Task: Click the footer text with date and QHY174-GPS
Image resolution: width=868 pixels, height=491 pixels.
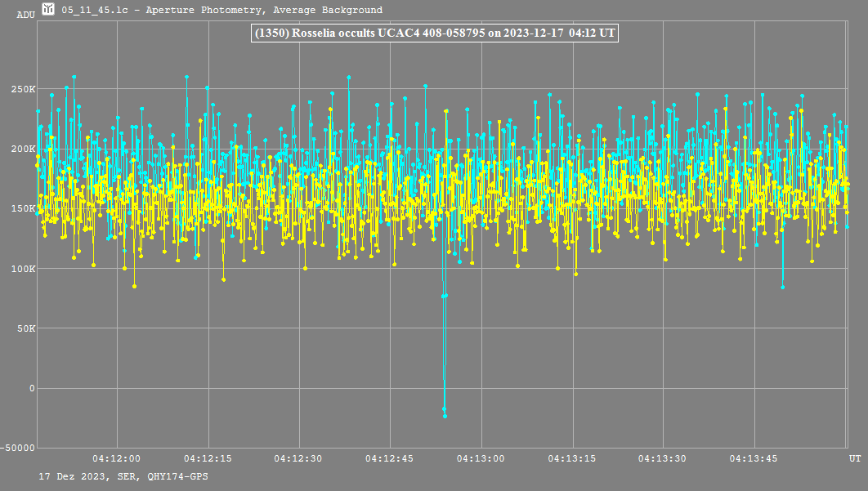Action: tap(123, 475)
